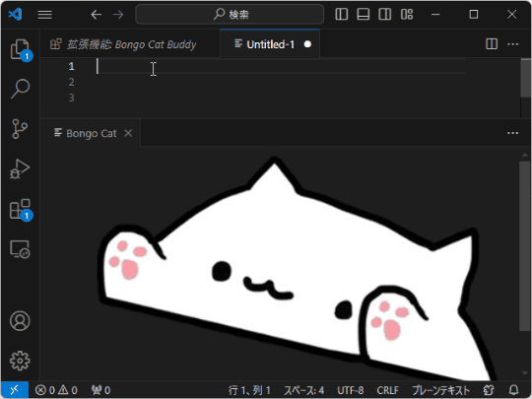Click the Bongo Cat panel vertical scrollbar

[524, 245]
